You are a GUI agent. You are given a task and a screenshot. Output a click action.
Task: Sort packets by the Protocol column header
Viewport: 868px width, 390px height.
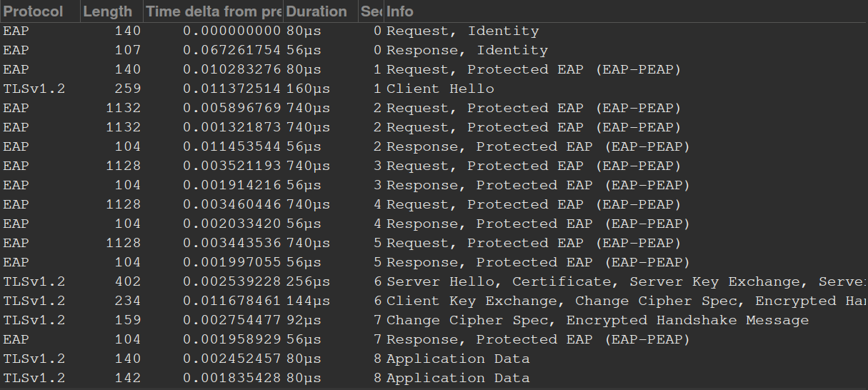pos(34,11)
